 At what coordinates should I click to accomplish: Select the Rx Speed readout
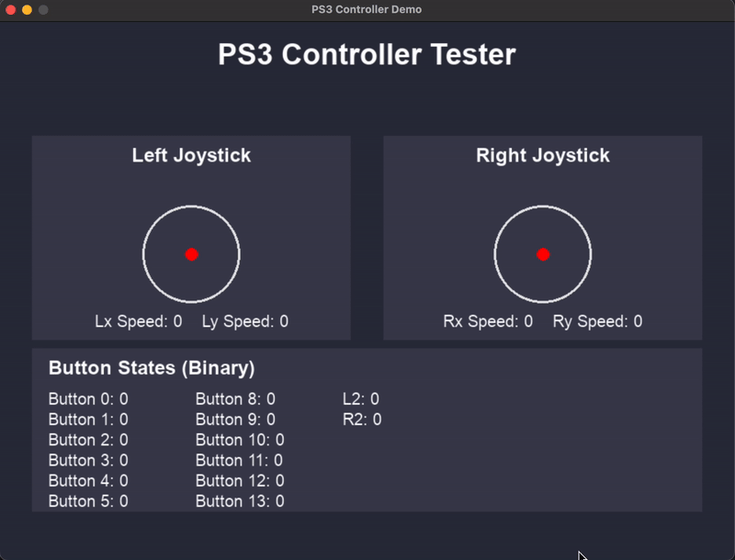click(x=488, y=321)
